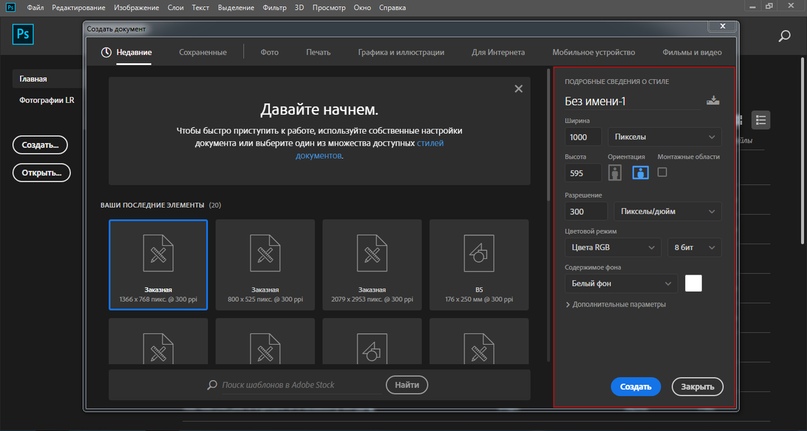
Task: Open the Слои menu
Action: point(176,8)
